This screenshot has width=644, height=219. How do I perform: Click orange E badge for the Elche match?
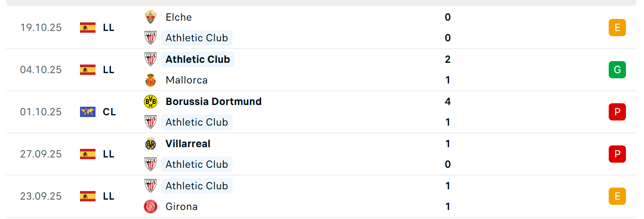click(617, 28)
